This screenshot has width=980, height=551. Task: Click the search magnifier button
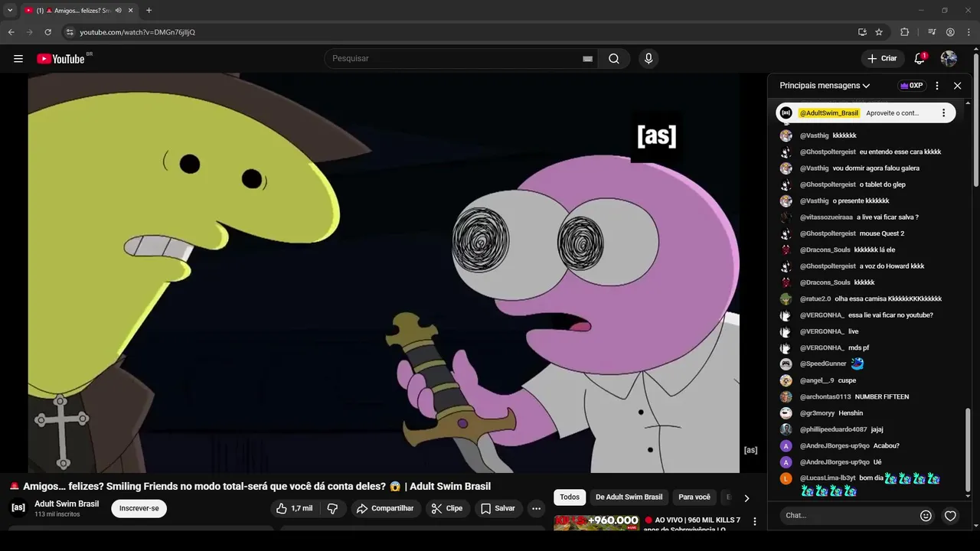pyautogui.click(x=614, y=59)
